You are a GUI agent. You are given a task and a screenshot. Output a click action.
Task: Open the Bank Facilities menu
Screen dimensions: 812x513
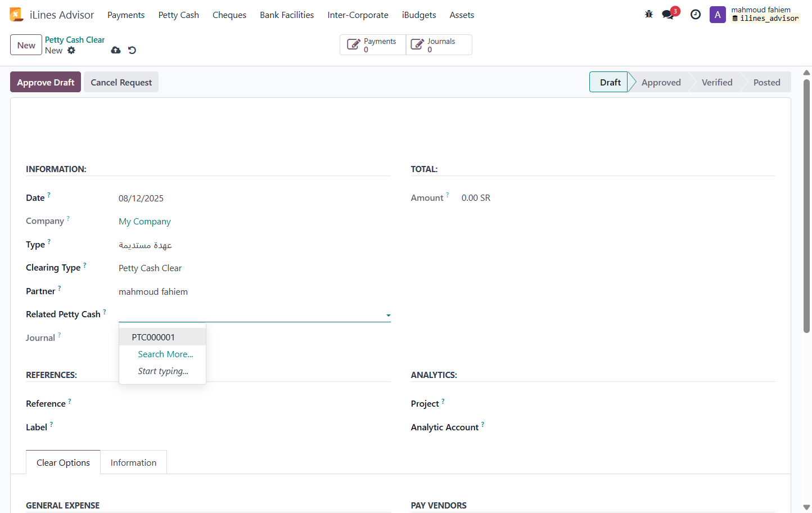click(x=287, y=15)
